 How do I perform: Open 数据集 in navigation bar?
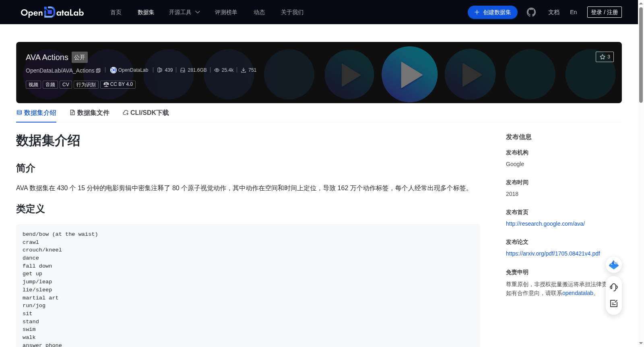[x=146, y=12]
